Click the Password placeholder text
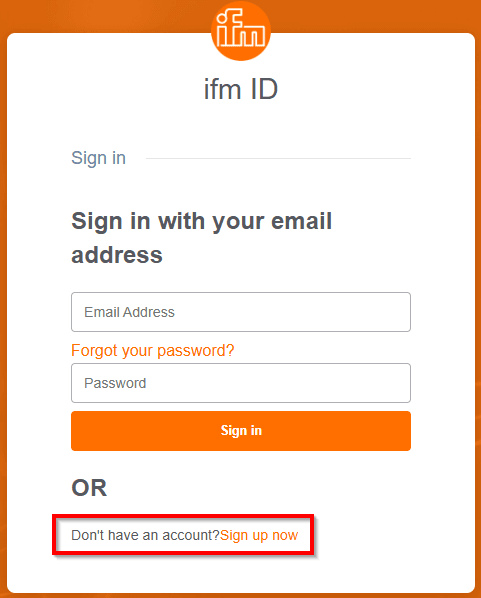This screenshot has width=481, height=598. pyautogui.click(x=115, y=383)
